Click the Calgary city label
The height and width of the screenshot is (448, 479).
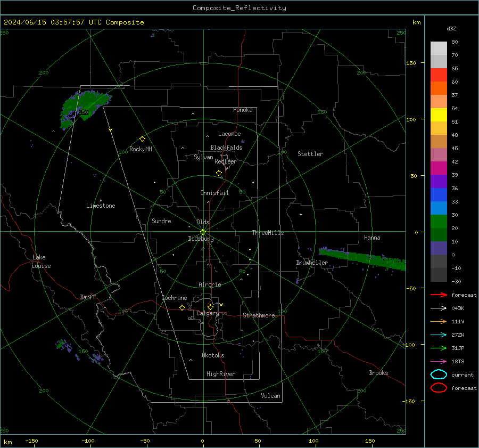click(208, 313)
